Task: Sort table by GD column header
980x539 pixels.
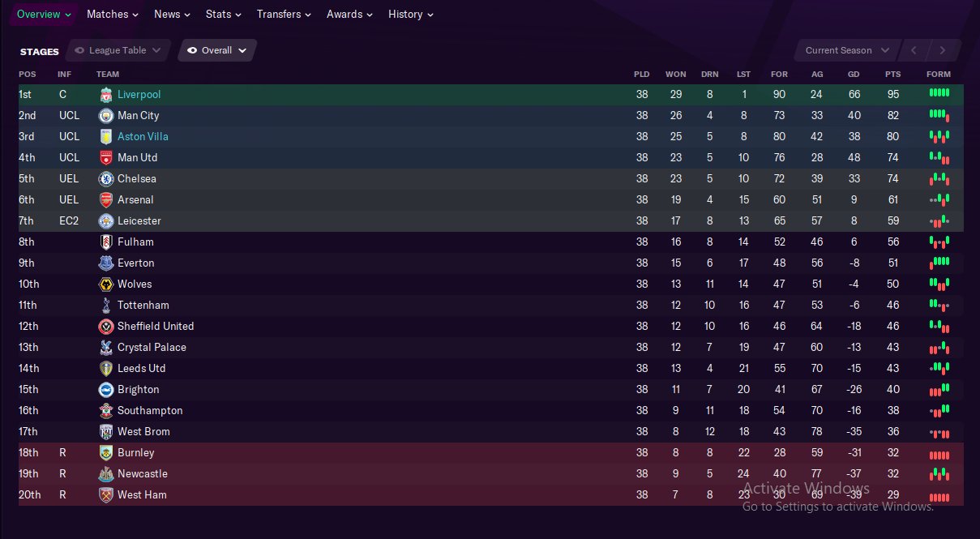Action: (854, 75)
